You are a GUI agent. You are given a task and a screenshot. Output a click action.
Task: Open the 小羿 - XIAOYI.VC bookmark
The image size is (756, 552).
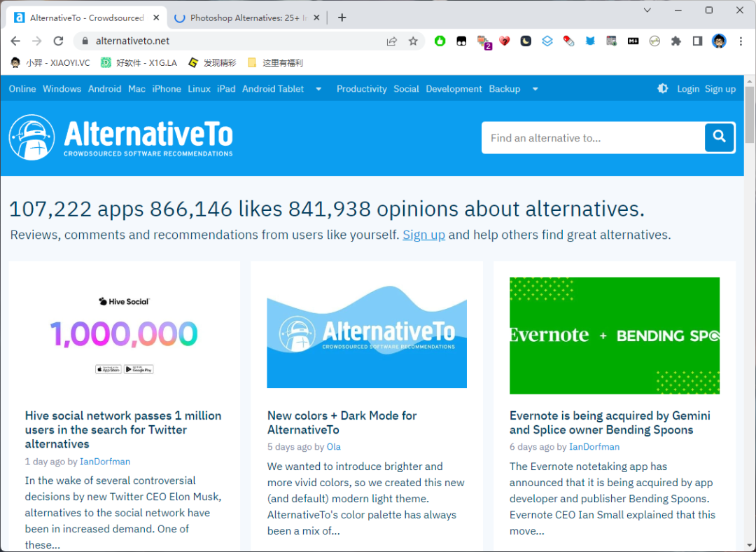(50, 63)
